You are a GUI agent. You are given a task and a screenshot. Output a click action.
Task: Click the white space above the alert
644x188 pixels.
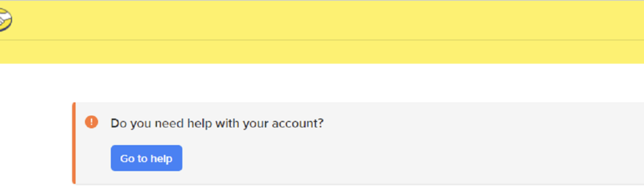325,83
